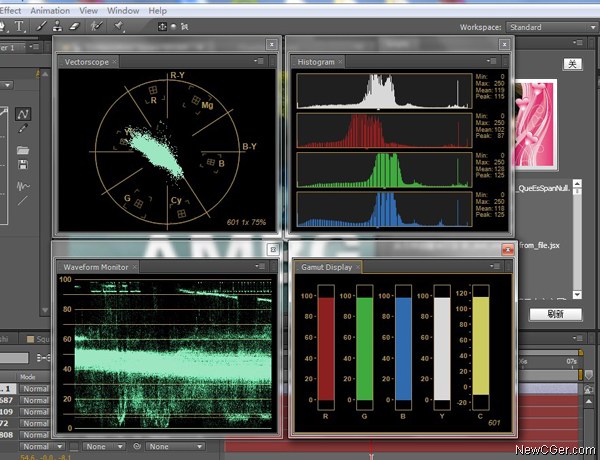Open the View menu

(x=88, y=11)
